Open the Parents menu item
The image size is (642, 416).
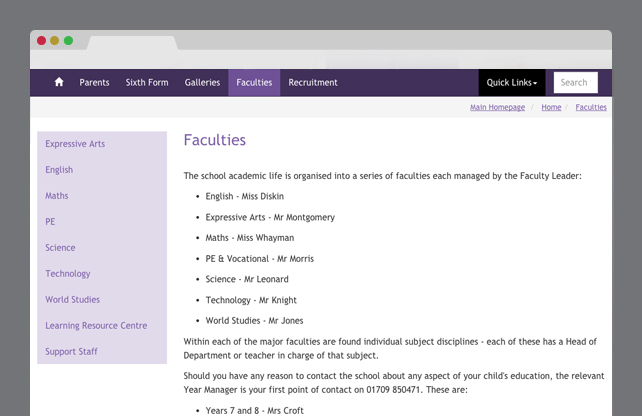pos(94,83)
